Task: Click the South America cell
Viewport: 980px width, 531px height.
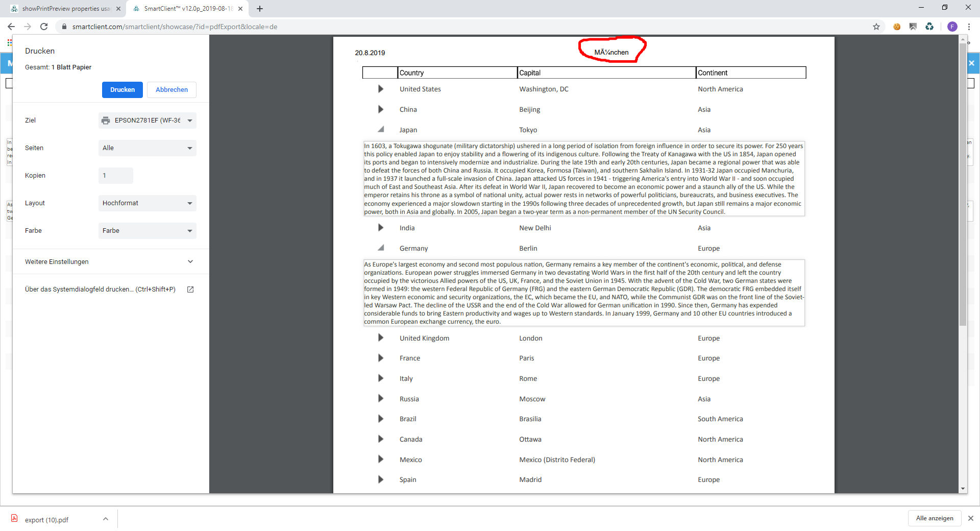Action: 720,419
